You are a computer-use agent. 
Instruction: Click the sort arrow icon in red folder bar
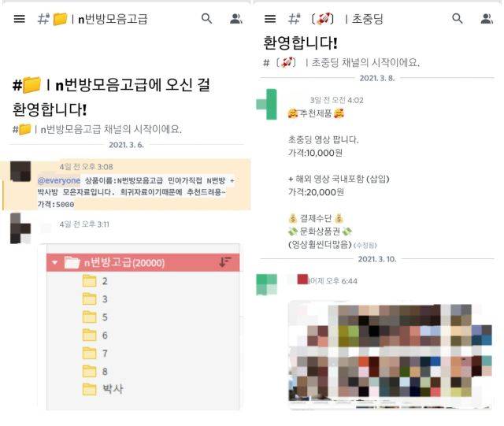click(225, 261)
